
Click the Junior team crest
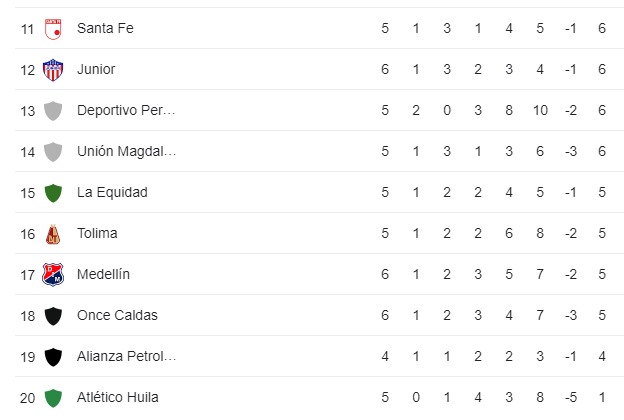[53, 70]
